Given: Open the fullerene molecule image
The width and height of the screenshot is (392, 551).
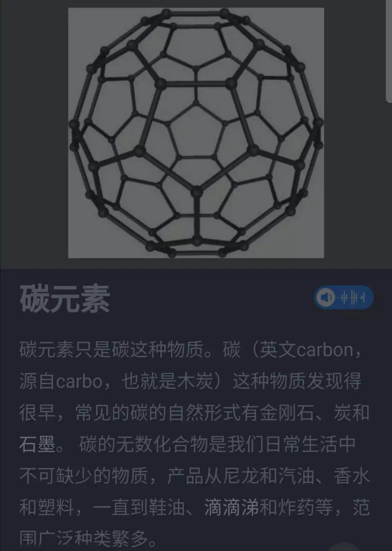Looking at the screenshot, I should [x=196, y=133].
